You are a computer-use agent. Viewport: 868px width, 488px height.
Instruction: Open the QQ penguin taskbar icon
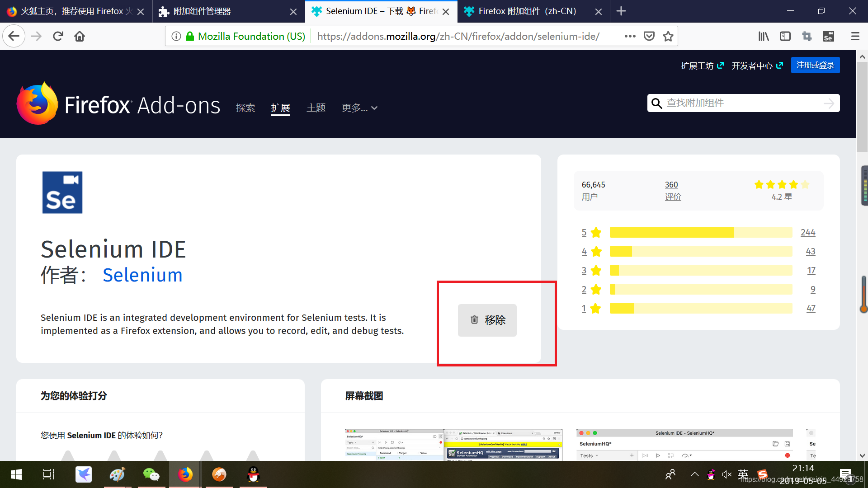point(253,474)
